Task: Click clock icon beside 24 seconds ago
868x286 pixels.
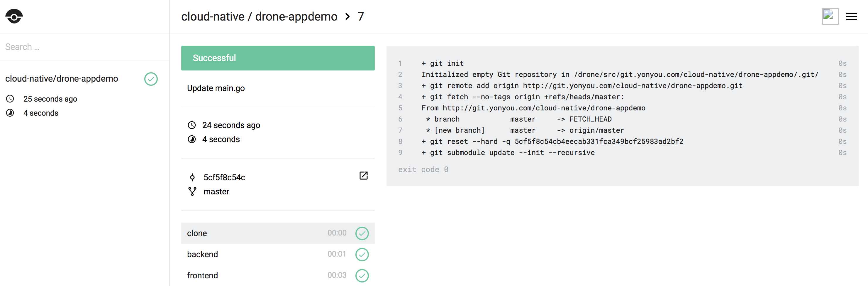Action: pyautogui.click(x=192, y=125)
